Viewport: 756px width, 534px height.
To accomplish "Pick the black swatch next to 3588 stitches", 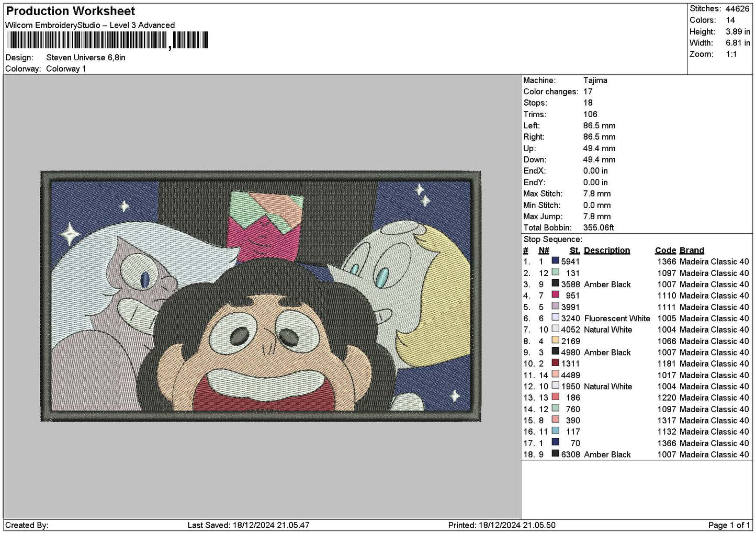I will pyautogui.click(x=556, y=284).
